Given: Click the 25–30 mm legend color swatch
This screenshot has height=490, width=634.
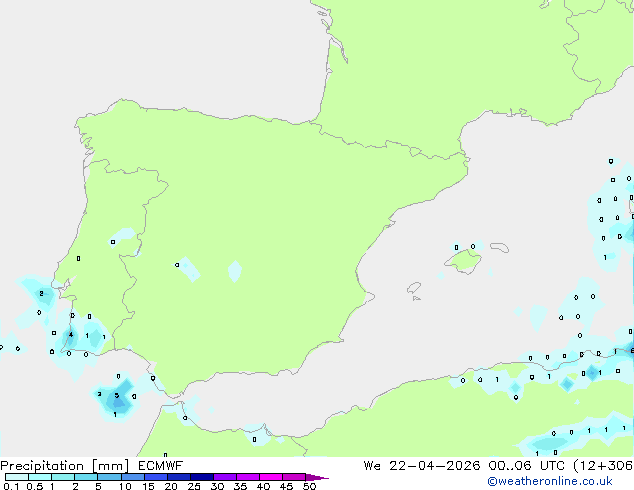Looking at the screenshot, I should point(201,477).
